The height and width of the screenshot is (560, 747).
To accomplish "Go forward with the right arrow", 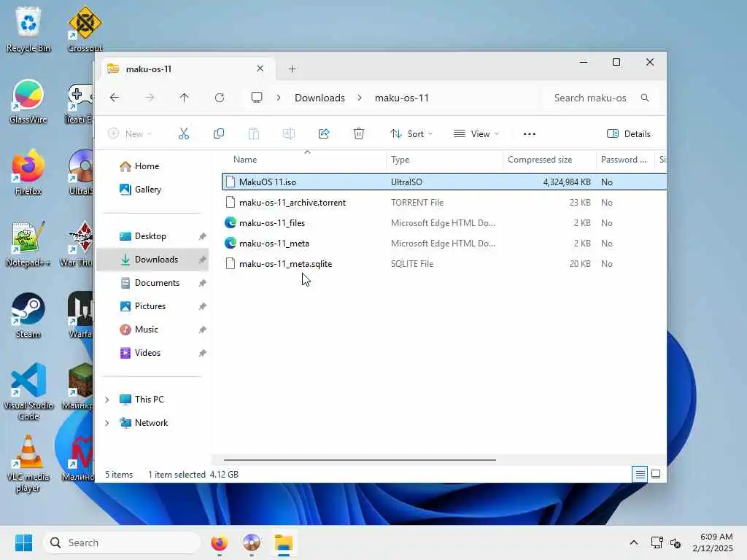I will coord(150,98).
